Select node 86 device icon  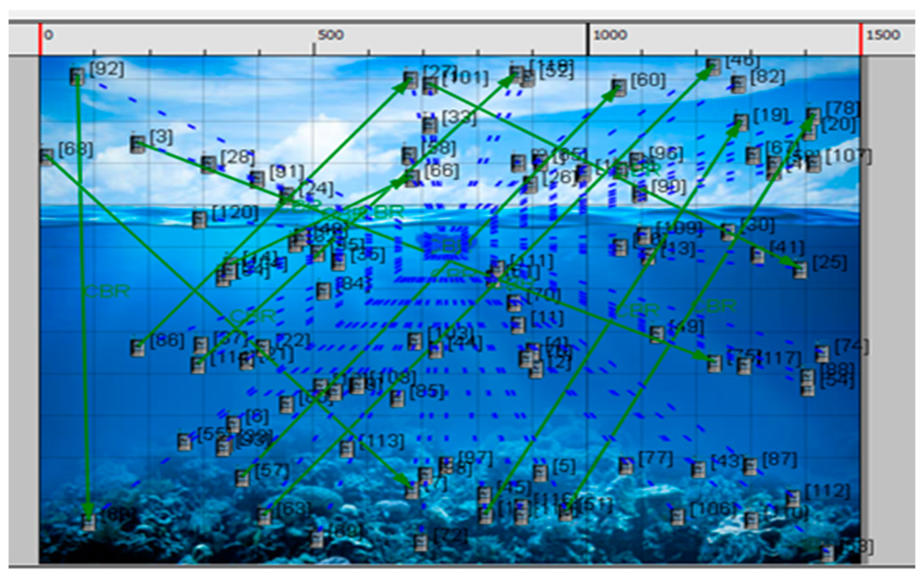[x=137, y=348]
